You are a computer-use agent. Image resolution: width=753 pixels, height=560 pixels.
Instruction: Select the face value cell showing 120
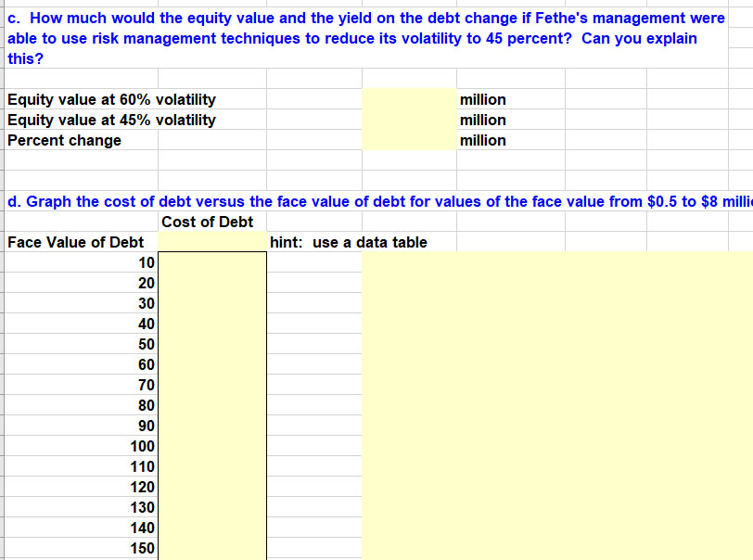pos(82,487)
